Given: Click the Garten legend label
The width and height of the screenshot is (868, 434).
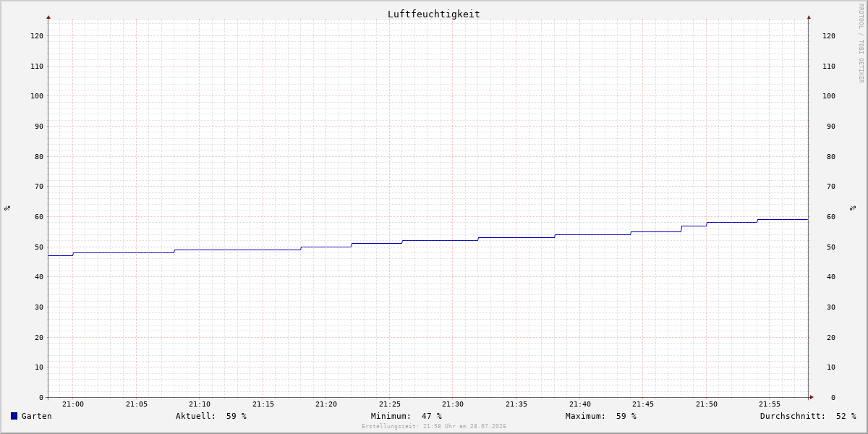Looking at the screenshot, I should click(37, 416).
